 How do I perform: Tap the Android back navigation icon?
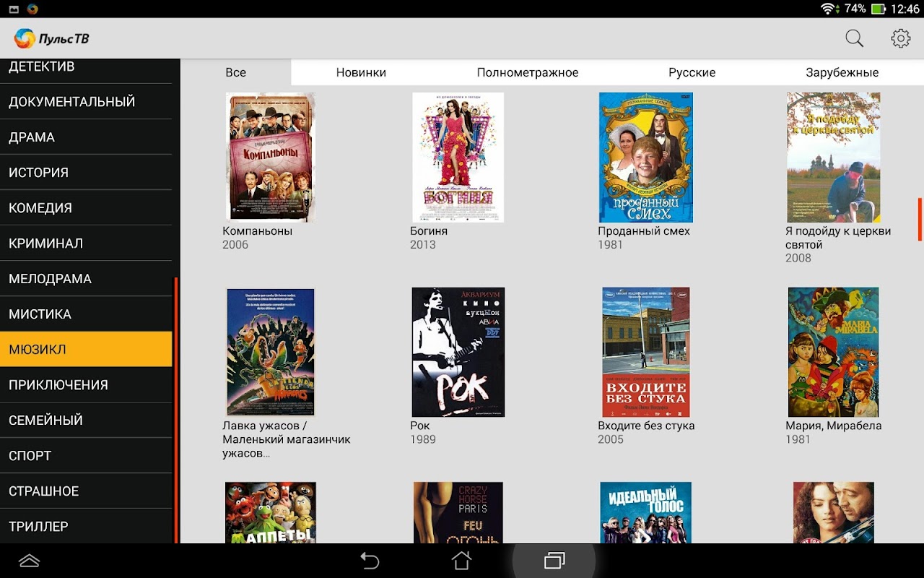[x=370, y=561]
